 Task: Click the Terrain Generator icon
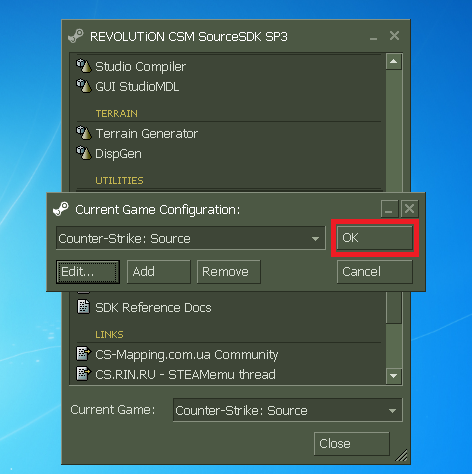pyautogui.click(x=83, y=133)
